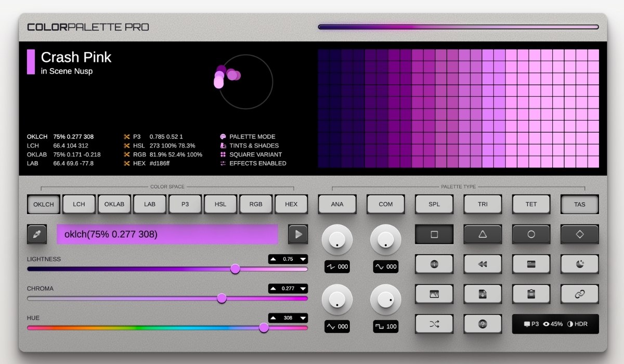Open the question mark help button
The image size is (624, 364).
(483, 324)
